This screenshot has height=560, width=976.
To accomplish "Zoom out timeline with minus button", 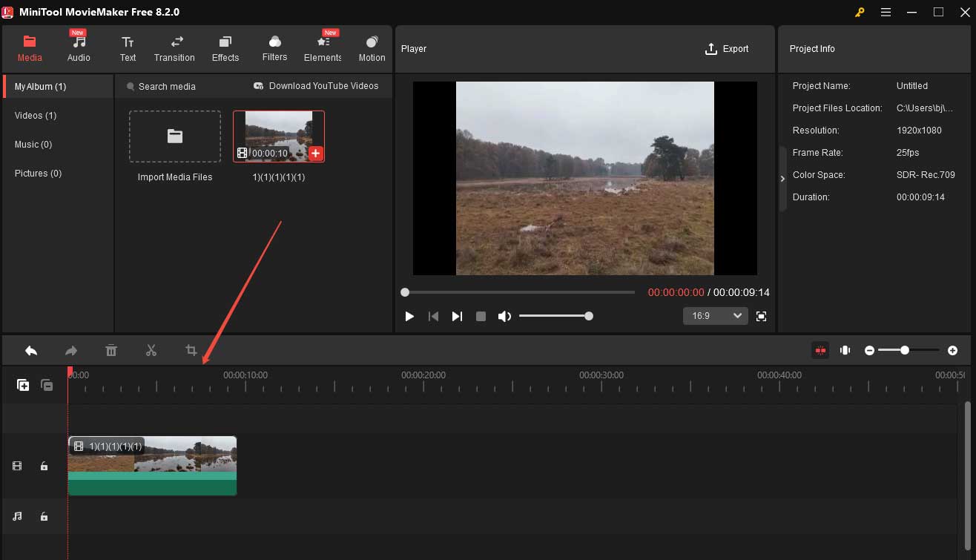I will [x=869, y=350].
